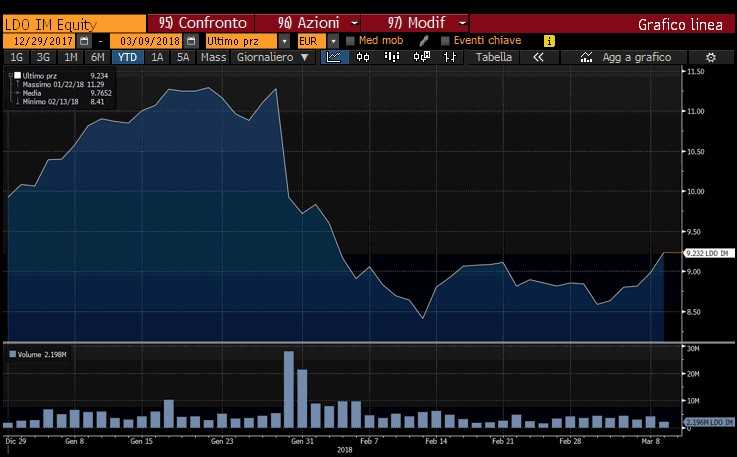Click the pencil edit icon beside Med mob
Screen dimensions: 737x457
pyautogui.click(x=423, y=41)
